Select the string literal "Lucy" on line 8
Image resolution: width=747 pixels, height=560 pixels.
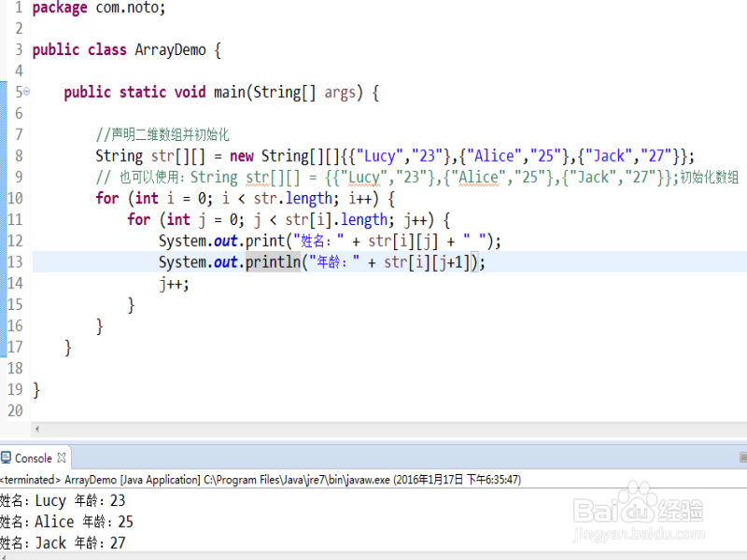[379, 155]
